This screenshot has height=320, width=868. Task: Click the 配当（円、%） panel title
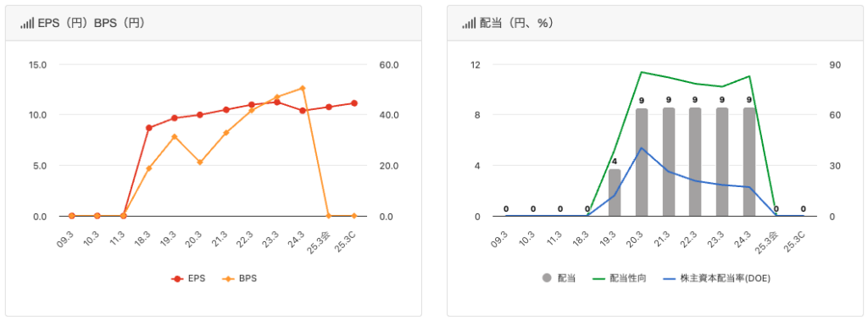click(516, 24)
